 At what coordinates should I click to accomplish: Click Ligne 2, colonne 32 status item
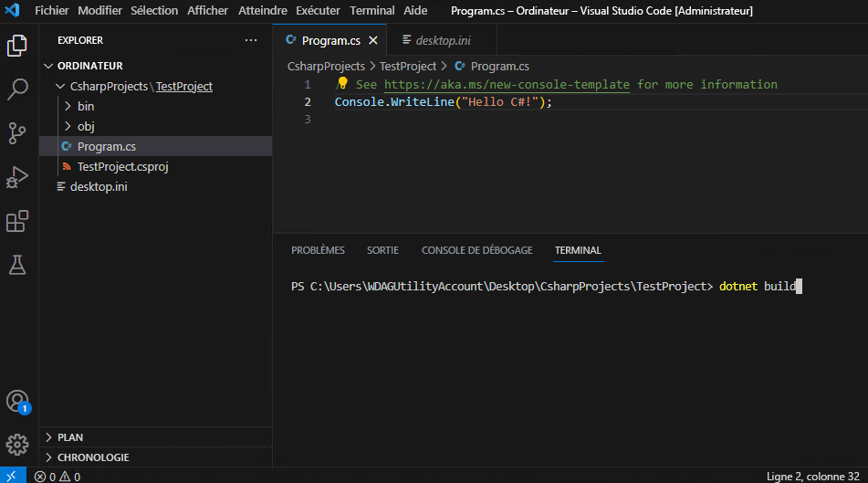[x=812, y=477]
